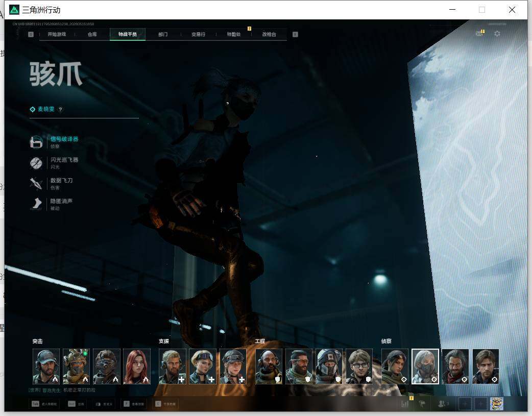Click the first empty squad slot plus
The width and height of the screenshot is (532, 416).
point(465,404)
